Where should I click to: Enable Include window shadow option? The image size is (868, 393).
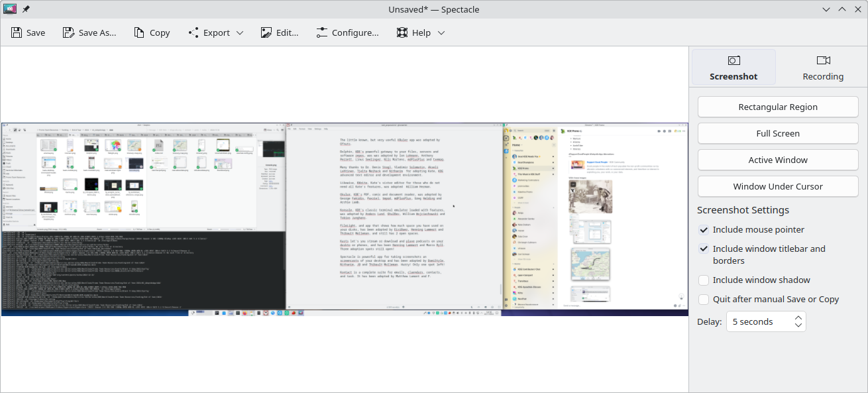click(x=704, y=280)
